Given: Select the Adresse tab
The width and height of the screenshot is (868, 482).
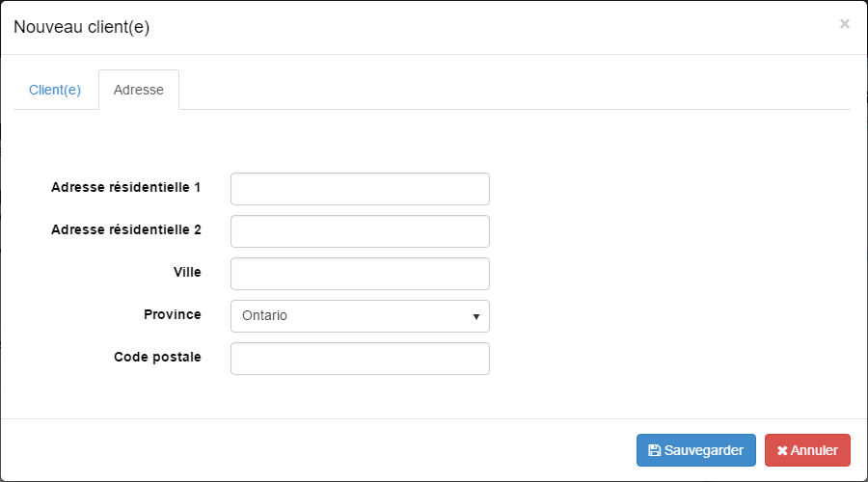Looking at the screenshot, I should pyautogui.click(x=139, y=90).
